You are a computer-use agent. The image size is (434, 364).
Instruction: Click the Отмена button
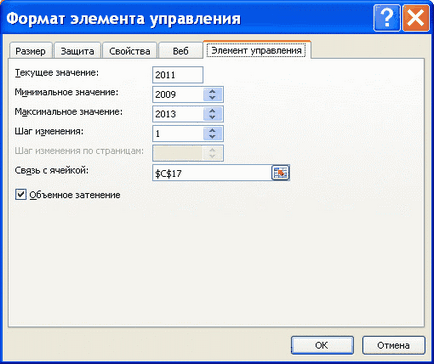point(393,345)
